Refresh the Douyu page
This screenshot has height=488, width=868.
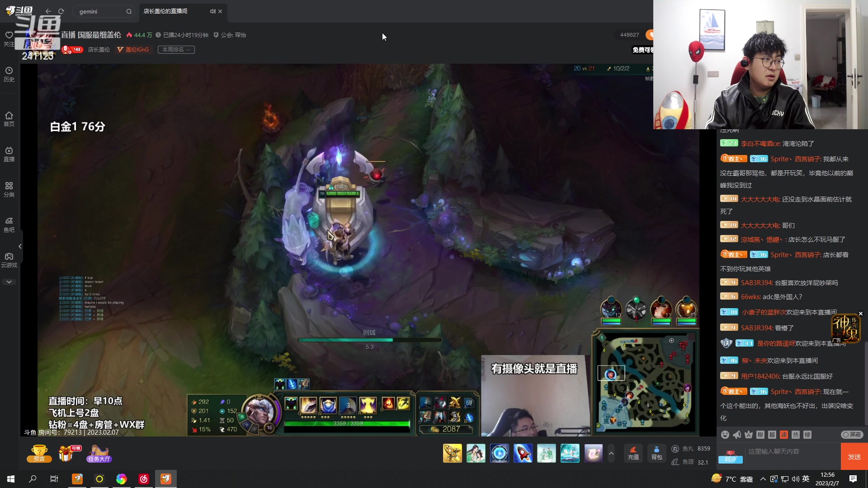tap(61, 11)
